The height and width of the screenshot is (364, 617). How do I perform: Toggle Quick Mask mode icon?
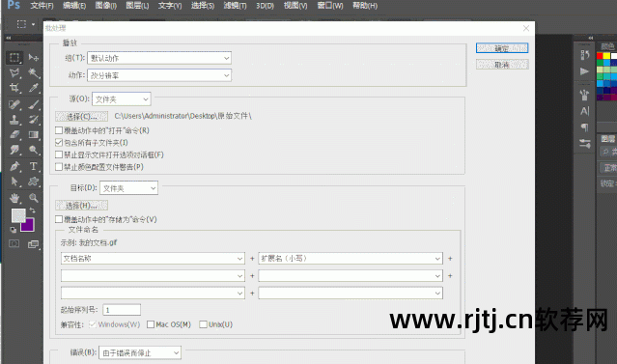tap(14, 244)
